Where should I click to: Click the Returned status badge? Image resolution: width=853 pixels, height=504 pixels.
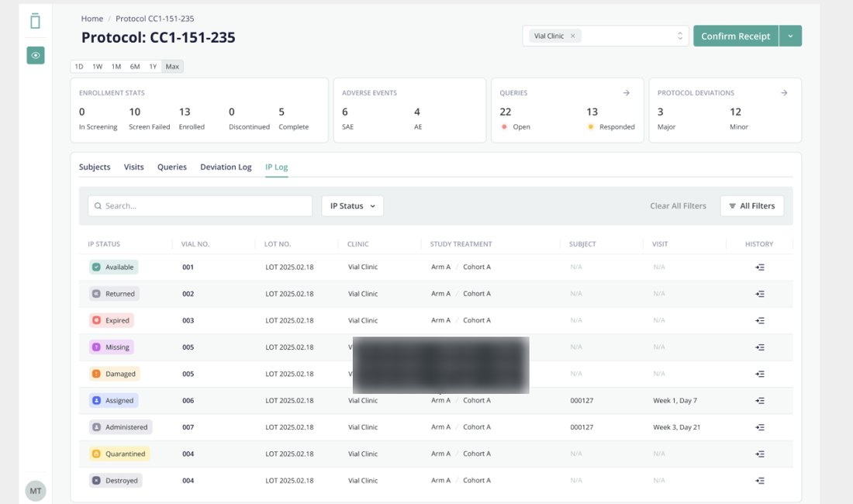pyautogui.click(x=114, y=294)
